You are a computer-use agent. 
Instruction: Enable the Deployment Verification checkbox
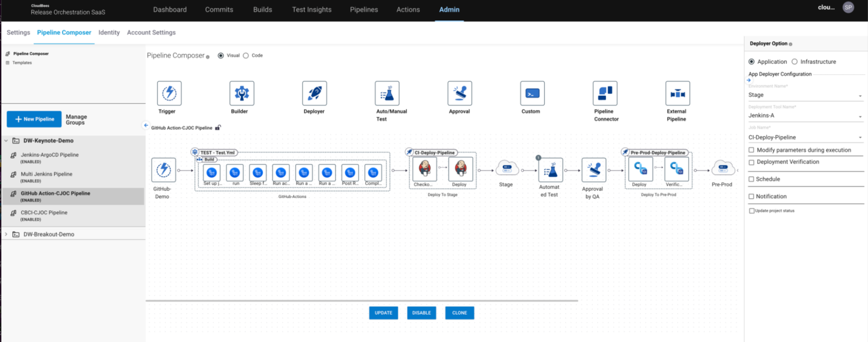(x=751, y=162)
